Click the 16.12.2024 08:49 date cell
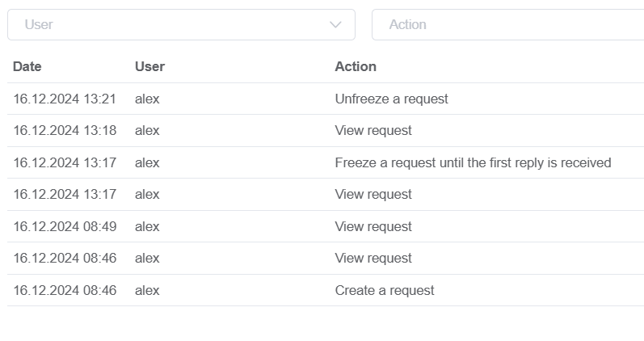 click(65, 226)
